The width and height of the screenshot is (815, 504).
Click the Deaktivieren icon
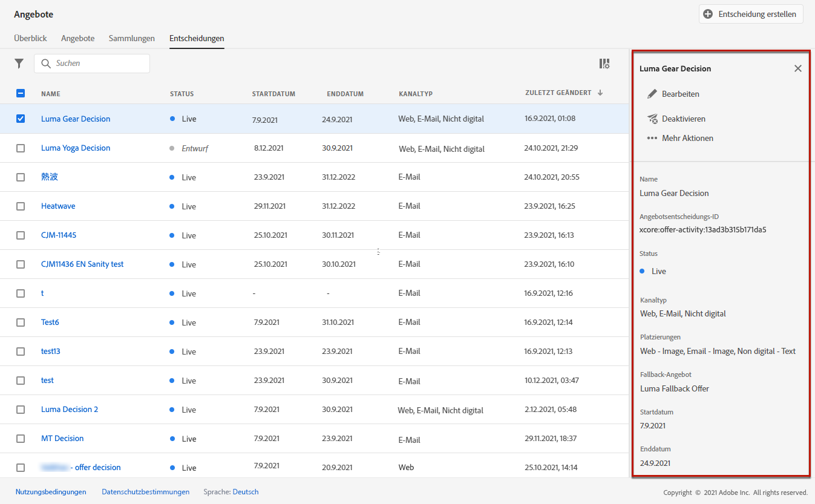coord(652,119)
